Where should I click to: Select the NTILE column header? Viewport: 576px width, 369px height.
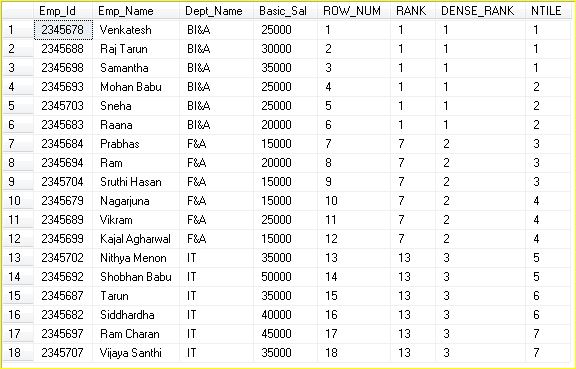(x=548, y=11)
